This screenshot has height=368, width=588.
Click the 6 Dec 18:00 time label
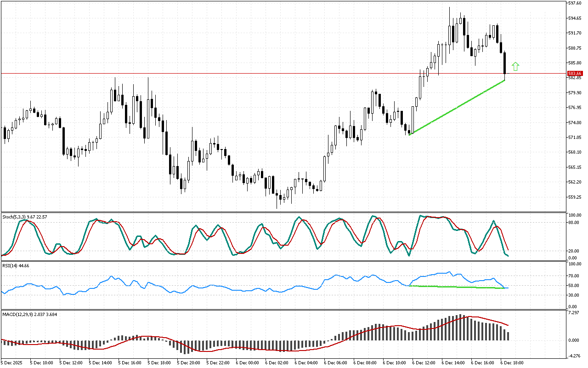pos(511,362)
